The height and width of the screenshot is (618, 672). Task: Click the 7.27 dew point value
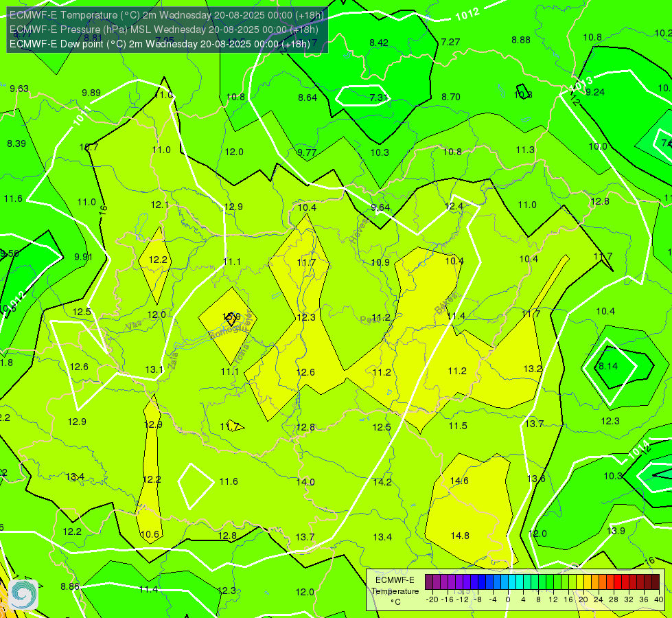[x=450, y=42]
